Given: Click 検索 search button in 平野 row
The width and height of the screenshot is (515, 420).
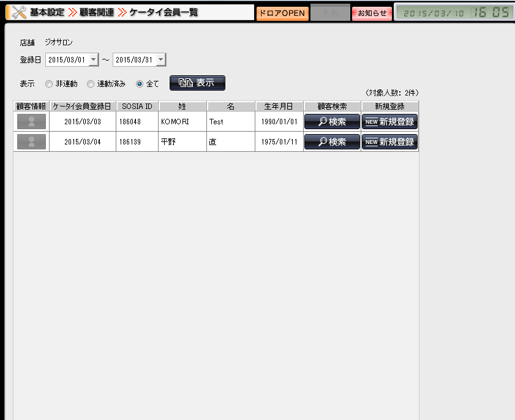Looking at the screenshot, I should [332, 142].
